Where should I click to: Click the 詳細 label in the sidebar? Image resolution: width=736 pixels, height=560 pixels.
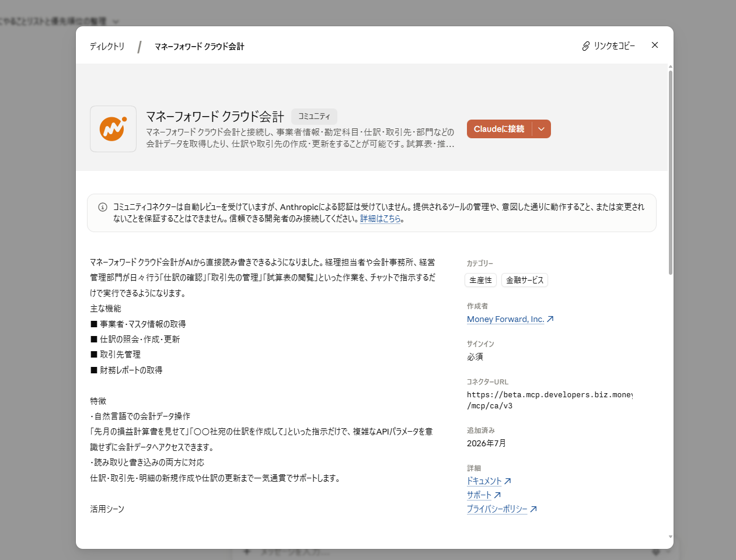click(x=474, y=468)
